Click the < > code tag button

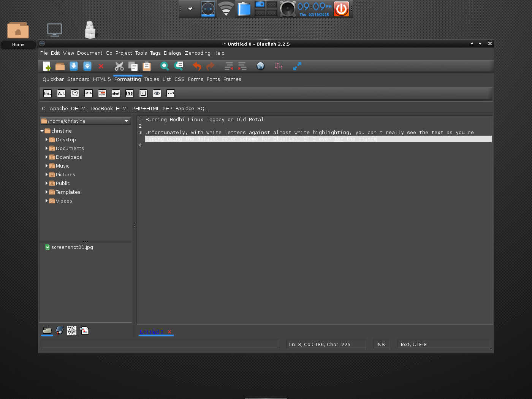[x=89, y=93]
